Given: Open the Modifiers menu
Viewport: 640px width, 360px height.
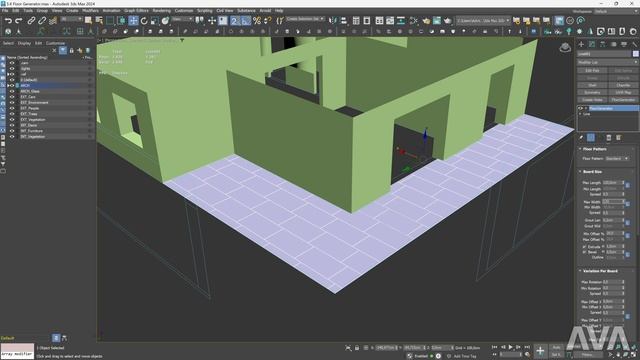Looking at the screenshot, I should (x=90, y=11).
